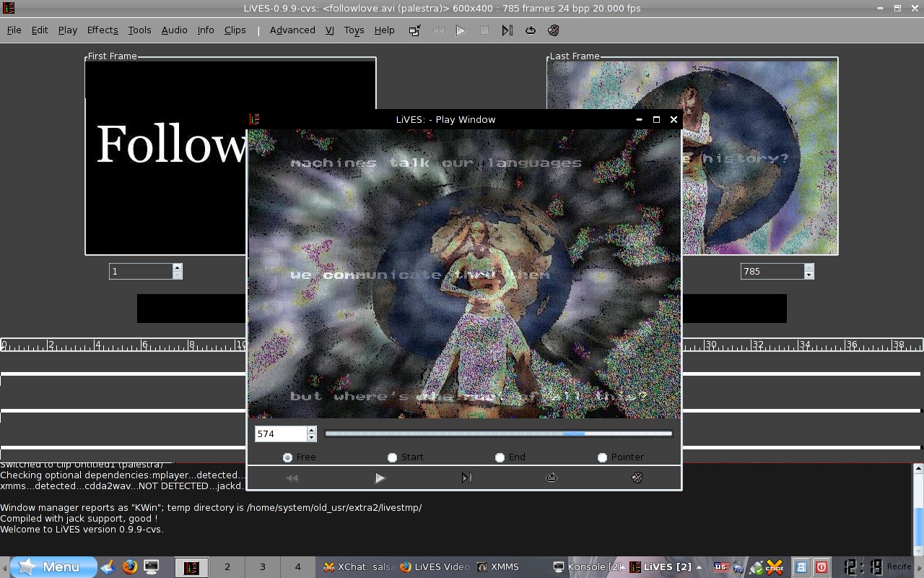Open the File menu
Screen dimensions: 924x578
[14, 30]
